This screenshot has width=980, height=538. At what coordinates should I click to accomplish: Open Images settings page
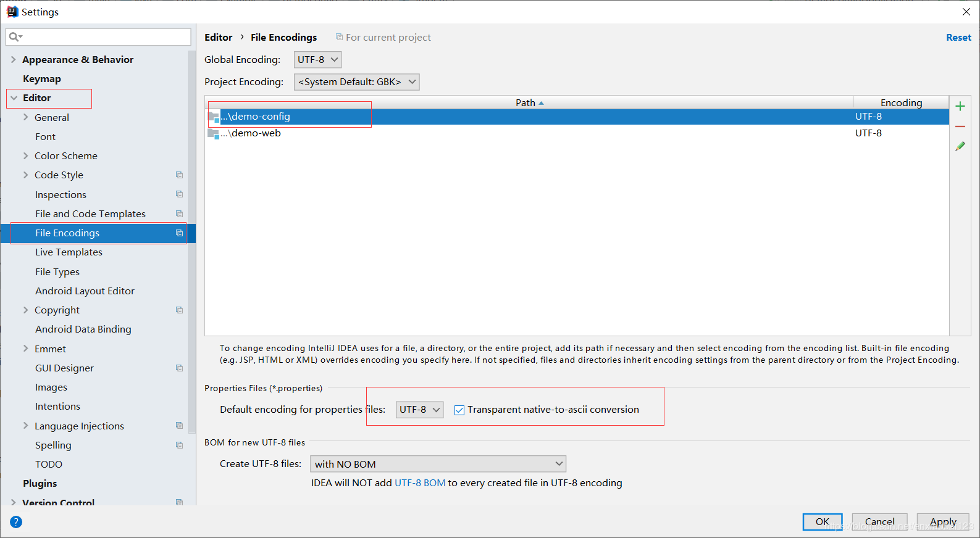[x=51, y=387]
